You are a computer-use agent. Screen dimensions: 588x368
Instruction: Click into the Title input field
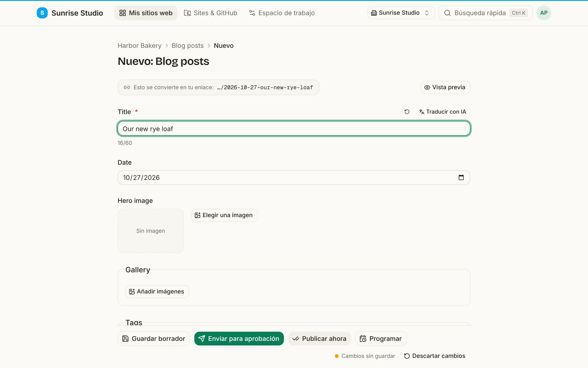(294, 129)
